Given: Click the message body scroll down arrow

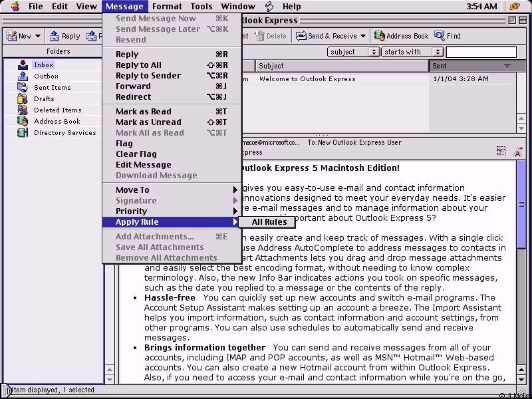Looking at the screenshot, I should pyautogui.click(x=521, y=379).
